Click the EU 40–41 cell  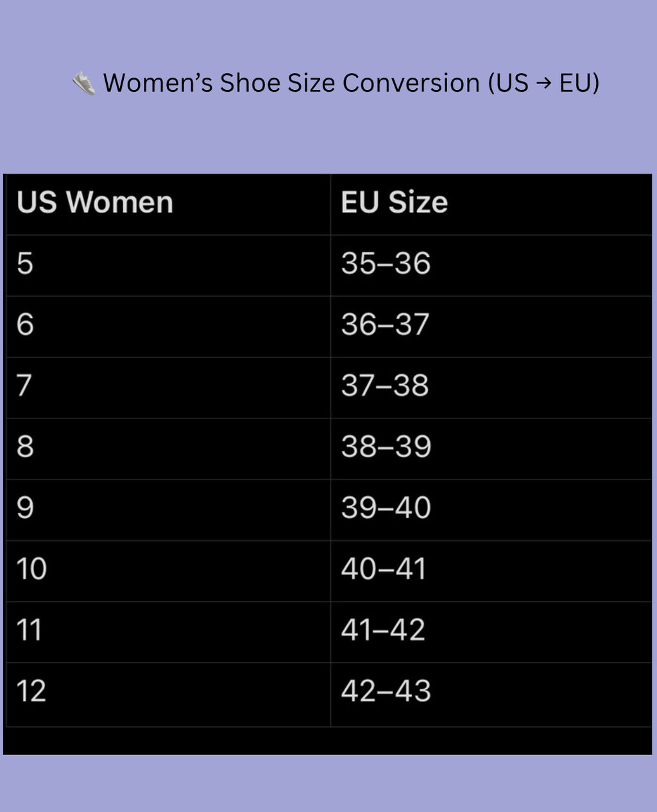pyautogui.click(x=384, y=569)
